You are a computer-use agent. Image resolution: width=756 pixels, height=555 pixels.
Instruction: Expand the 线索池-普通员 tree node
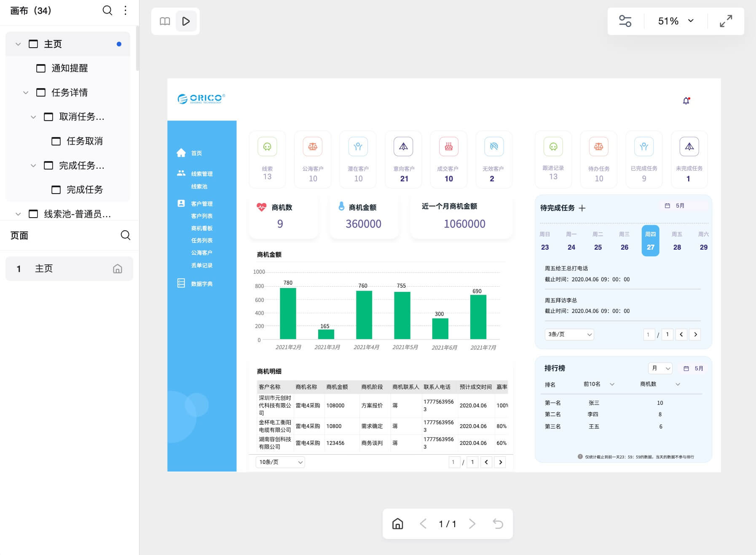pyautogui.click(x=18, y=214)
